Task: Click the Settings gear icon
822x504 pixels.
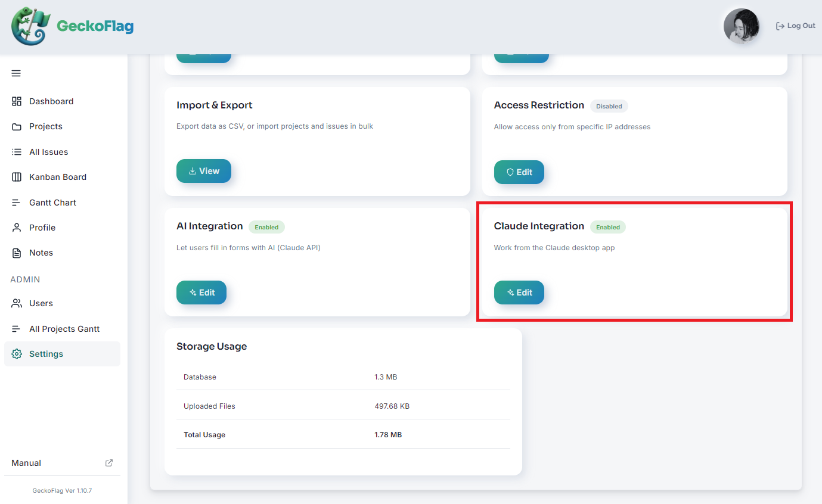Action: [x=17, y=354]
